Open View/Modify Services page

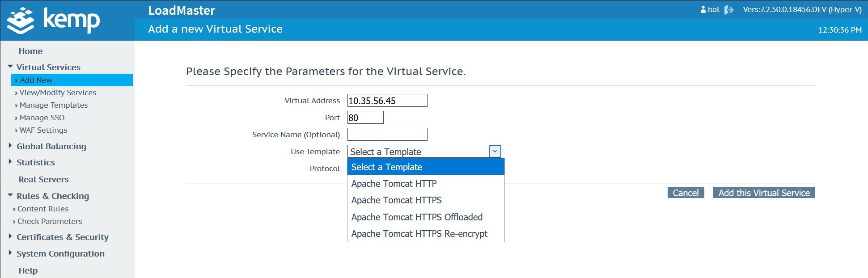click(58, 93)
